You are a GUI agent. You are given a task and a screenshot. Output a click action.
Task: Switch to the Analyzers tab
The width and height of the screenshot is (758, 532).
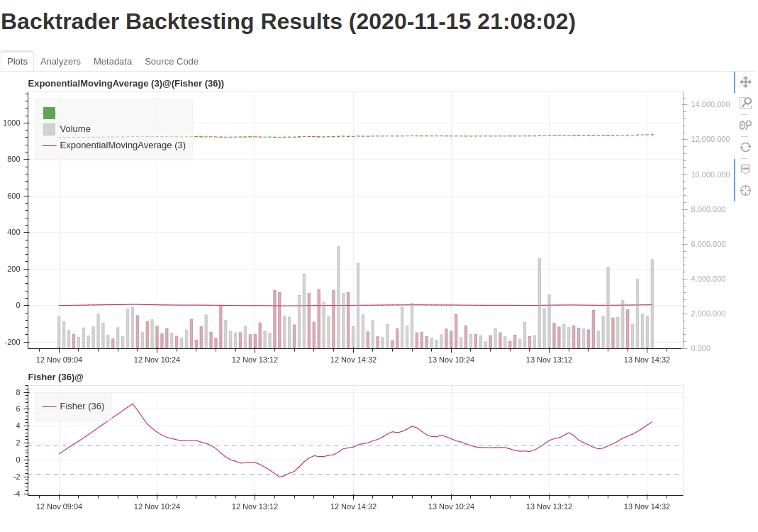point(60,62)
